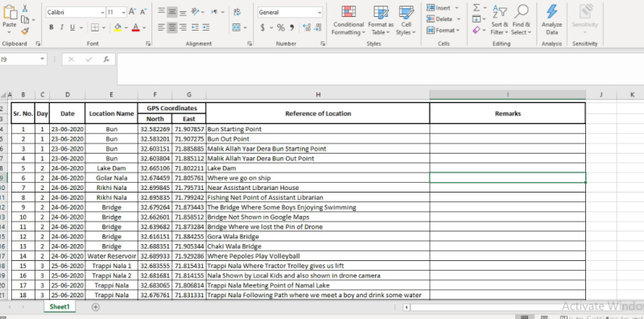Click the Insert Function fx icon
644x319 pixels.
106,59
